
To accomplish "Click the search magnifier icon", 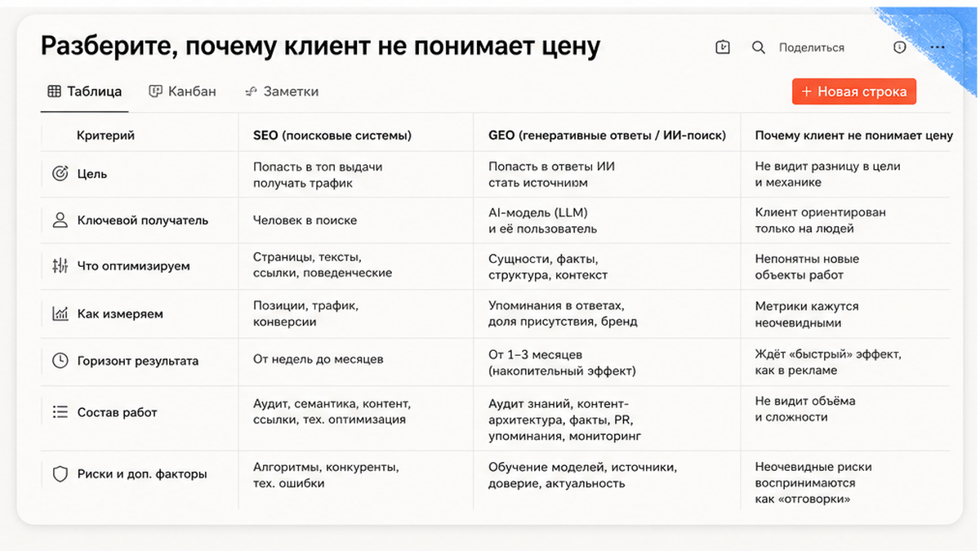I will (x=759, y=47).
